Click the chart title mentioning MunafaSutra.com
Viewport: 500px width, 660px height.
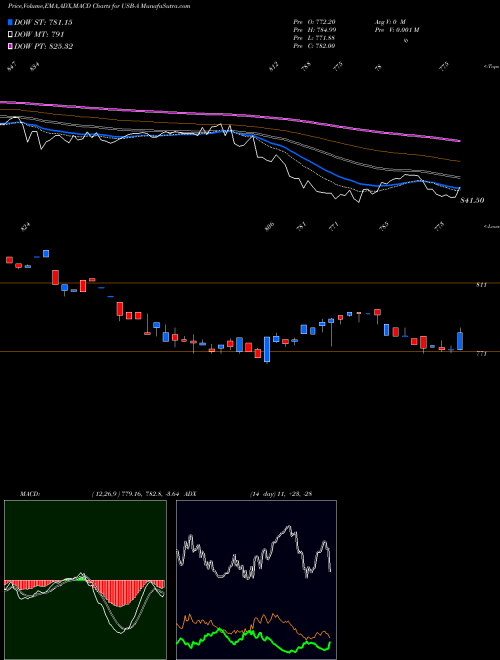(99, 6)
